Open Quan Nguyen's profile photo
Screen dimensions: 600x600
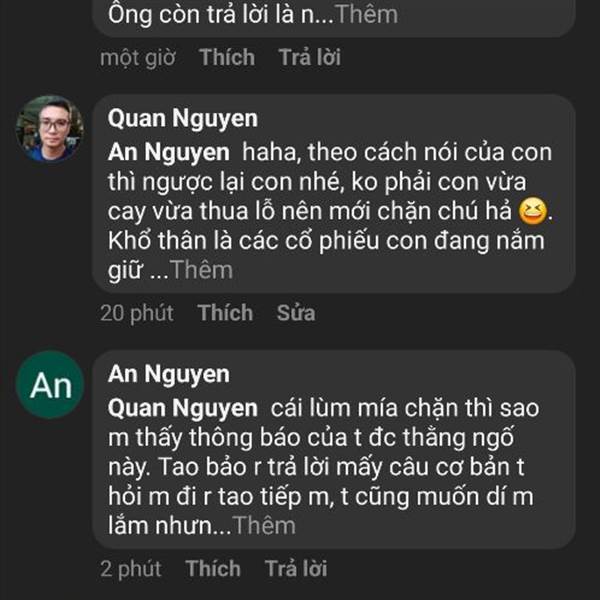pyautogui.click(x=49, y=129)
